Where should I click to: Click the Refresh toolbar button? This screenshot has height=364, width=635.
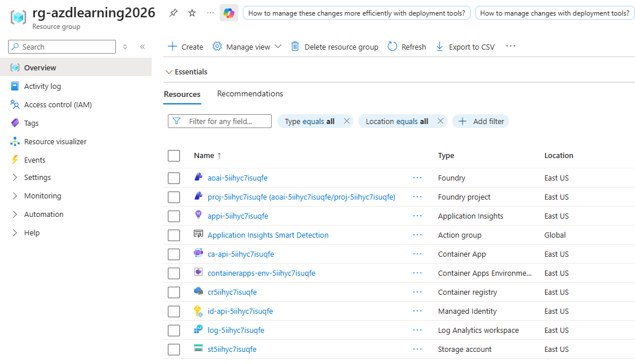[x=407, y=47]
